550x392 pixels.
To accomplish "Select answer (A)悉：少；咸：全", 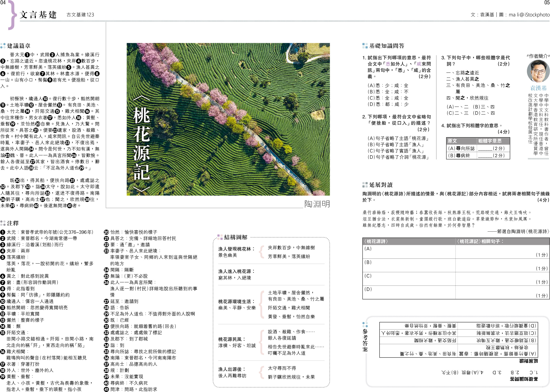I will point(388,85).
